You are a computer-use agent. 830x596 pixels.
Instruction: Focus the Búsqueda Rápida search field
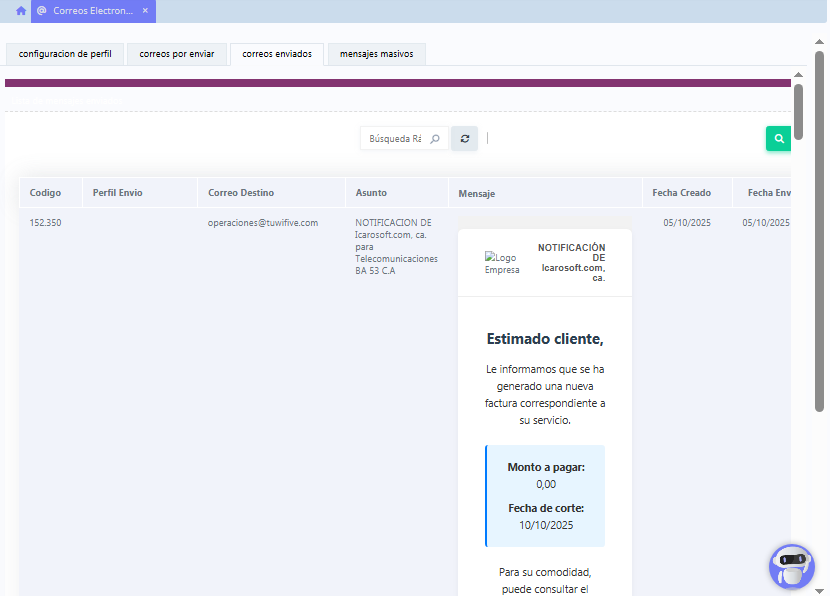point(396,139)
